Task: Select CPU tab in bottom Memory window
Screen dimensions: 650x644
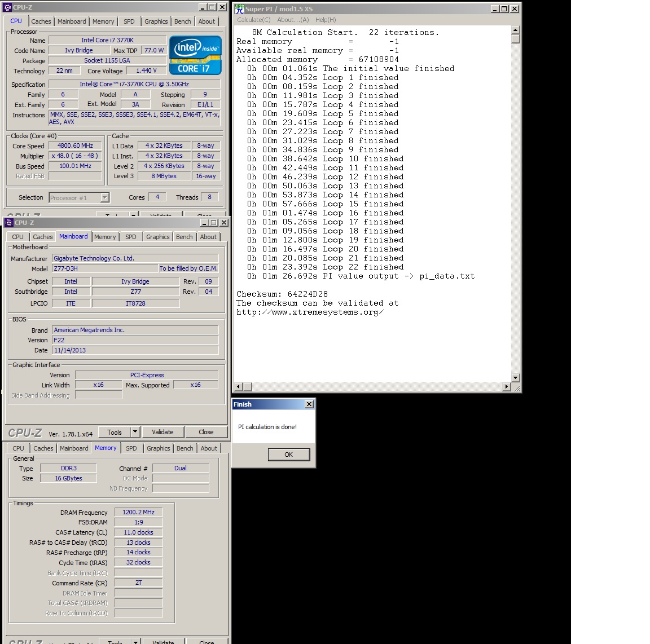Action: click(x=18, y=448)
